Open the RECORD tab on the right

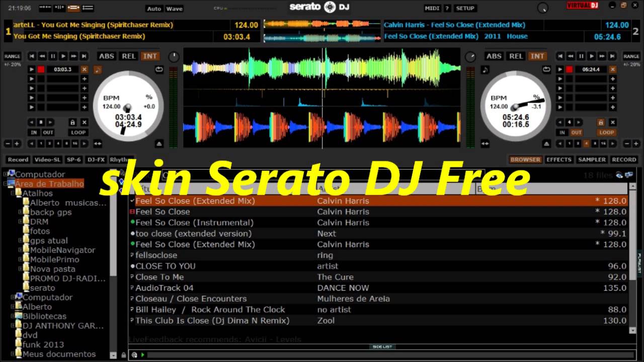click(x=624, y=159)
